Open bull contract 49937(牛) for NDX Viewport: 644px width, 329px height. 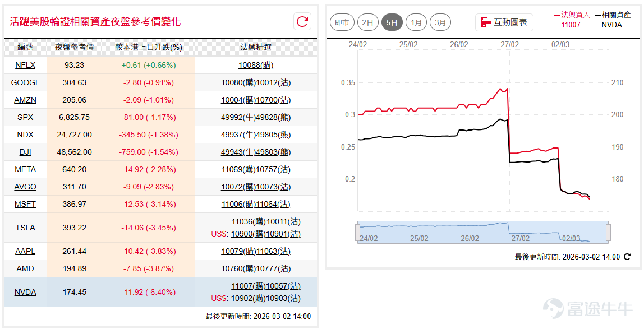(238, 135)
